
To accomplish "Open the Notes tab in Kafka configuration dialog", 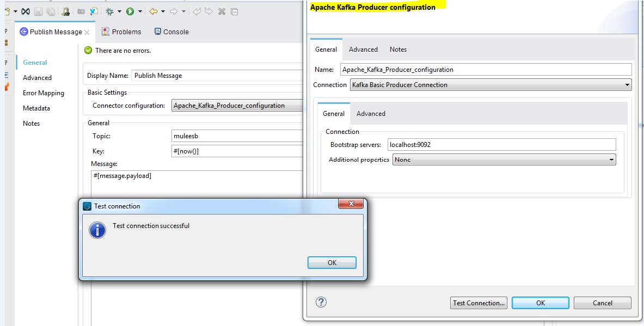I will (398, 50).
